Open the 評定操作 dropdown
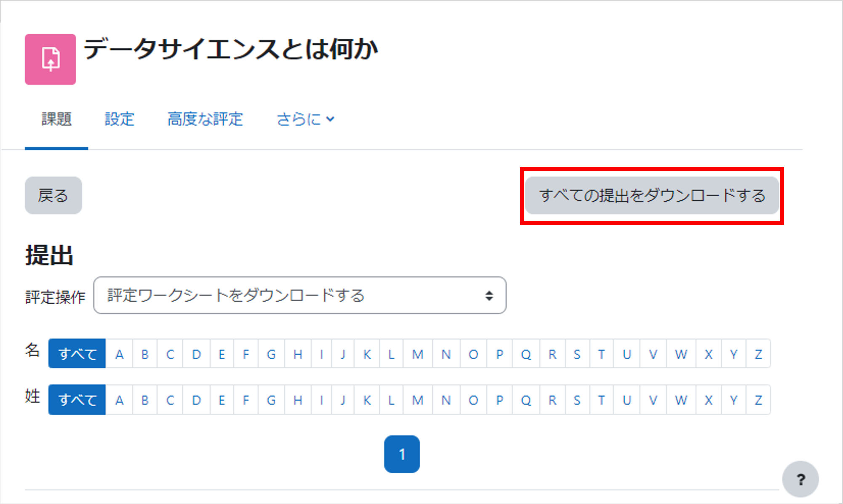This screenshot has width=843, height=504. click(x=300, y=295)
